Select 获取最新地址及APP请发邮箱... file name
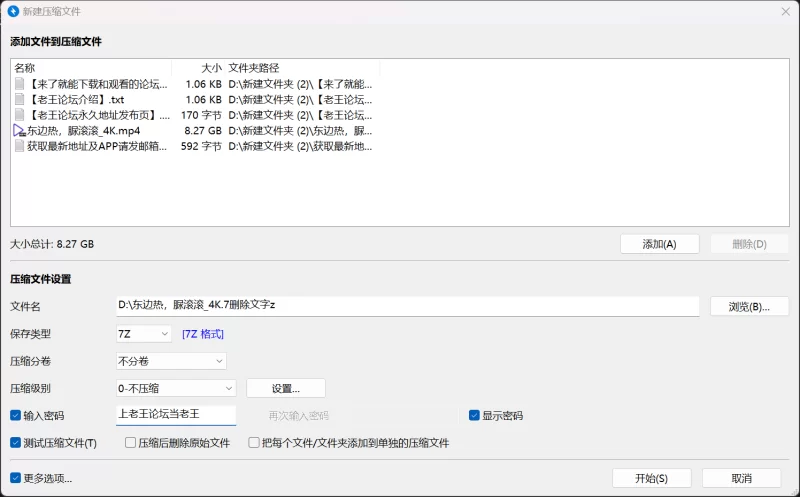The image size is (800, 497). [x=97, y=146]
